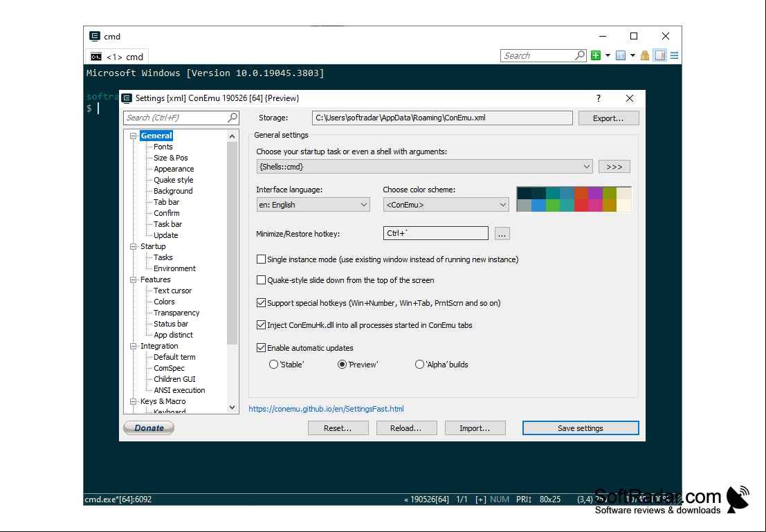Click the Import... button
This screenshot has height=532, width=766.
pyautogui.click(x=475, y=428)
